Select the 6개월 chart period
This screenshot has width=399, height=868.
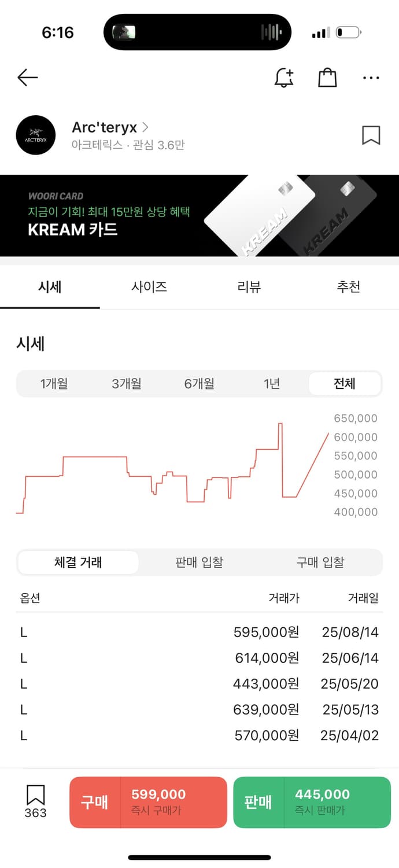click(x=199, y=384)
